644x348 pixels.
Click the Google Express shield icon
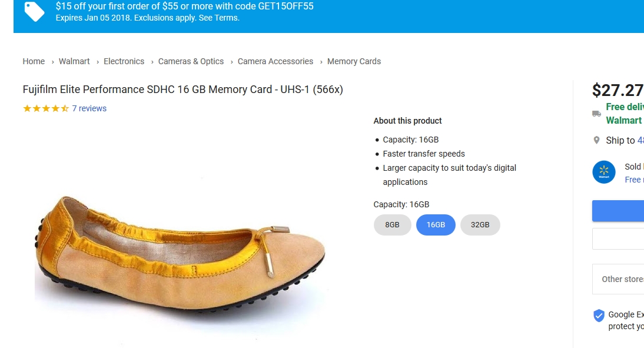(x=599, y=316)
